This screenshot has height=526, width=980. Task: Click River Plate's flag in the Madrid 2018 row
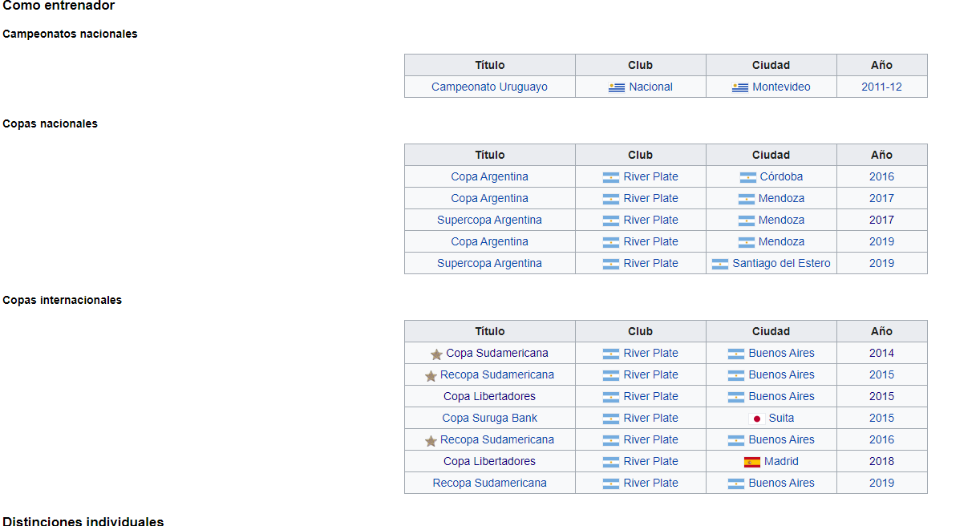pos(611,462)
